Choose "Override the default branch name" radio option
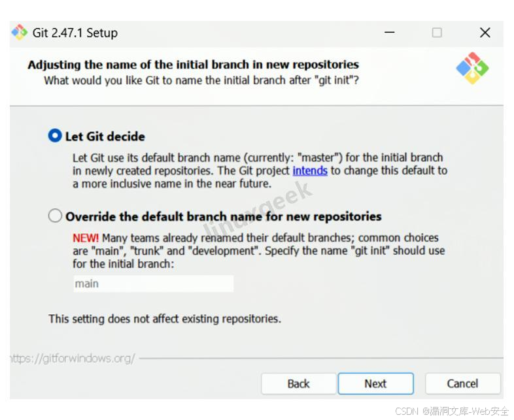The width and height of the screenshot is (514, 420). click(x=55, y=216)
